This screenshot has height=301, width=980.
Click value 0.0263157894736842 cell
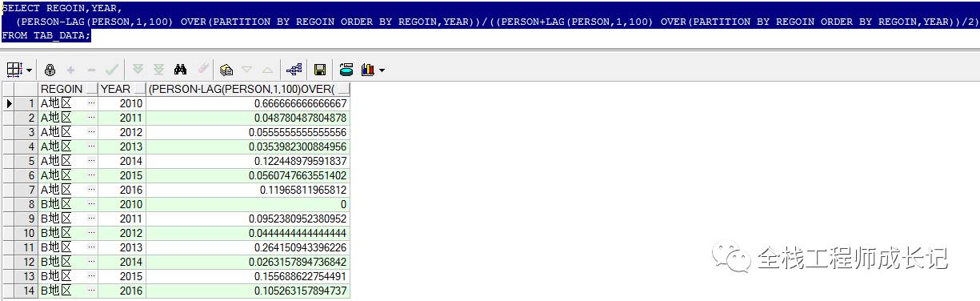[249, 262]
